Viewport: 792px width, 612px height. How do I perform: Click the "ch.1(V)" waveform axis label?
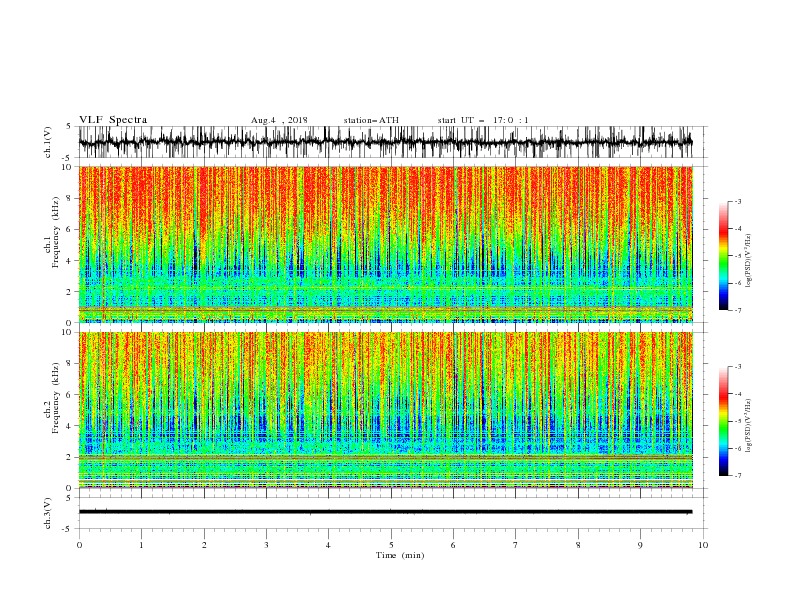pyautogui.click(x=47, y=142)
